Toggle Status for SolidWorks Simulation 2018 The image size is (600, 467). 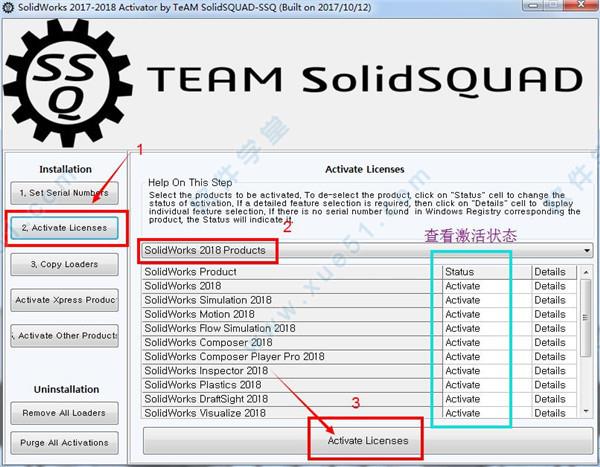pos(487,300)
